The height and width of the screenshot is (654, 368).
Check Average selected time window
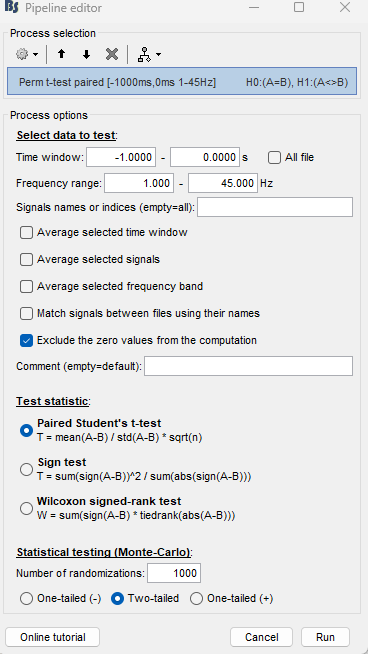(x=26, y=233)
